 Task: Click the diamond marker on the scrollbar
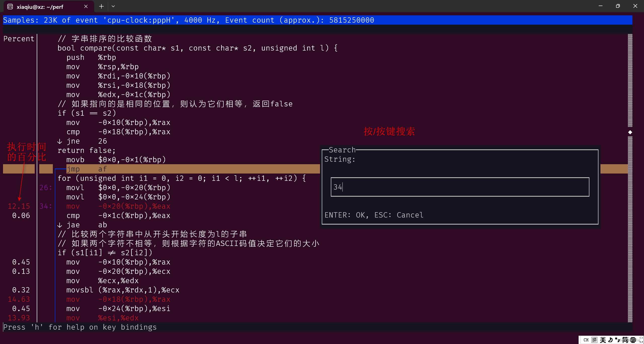pos(630,132)
